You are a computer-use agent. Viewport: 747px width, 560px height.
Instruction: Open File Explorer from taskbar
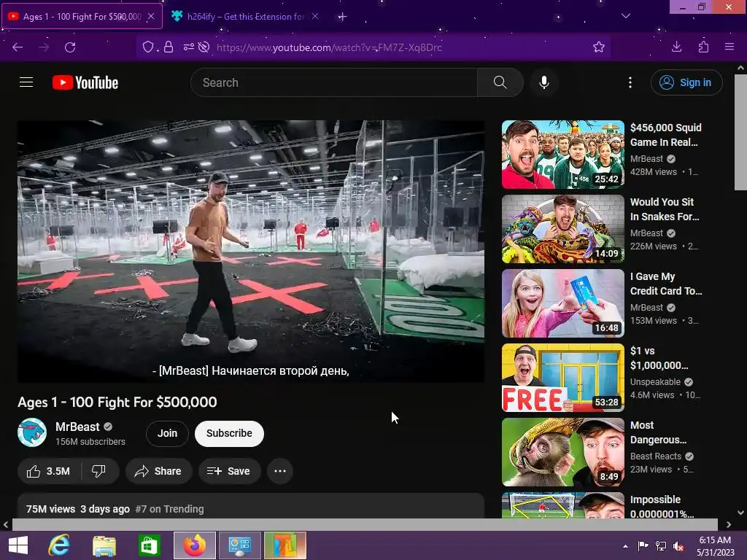[104, 545]
